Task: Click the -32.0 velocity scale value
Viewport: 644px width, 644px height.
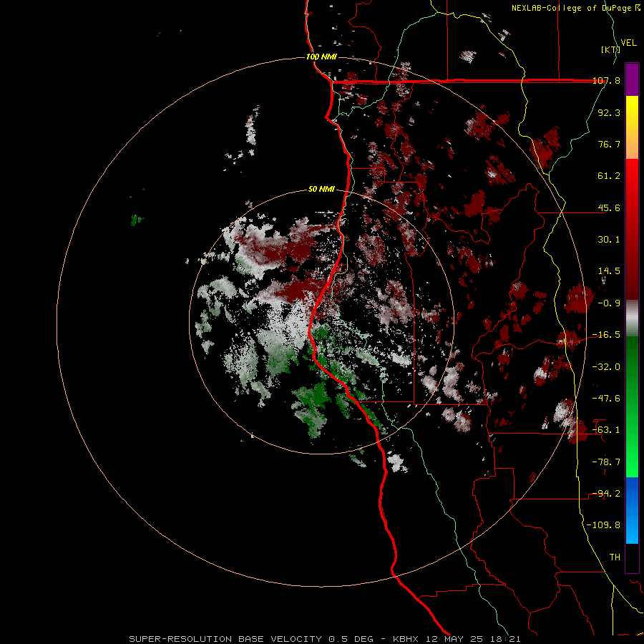Action: pyautogui.click(x=606, y=366)
